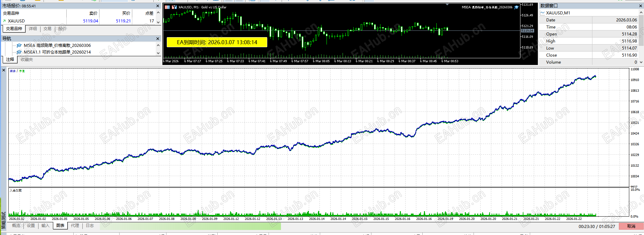This screenshot has width=644, height=235.
Task: Click the XAUUSD,M1 chart icon in Data Window
Action: [543, 13]
